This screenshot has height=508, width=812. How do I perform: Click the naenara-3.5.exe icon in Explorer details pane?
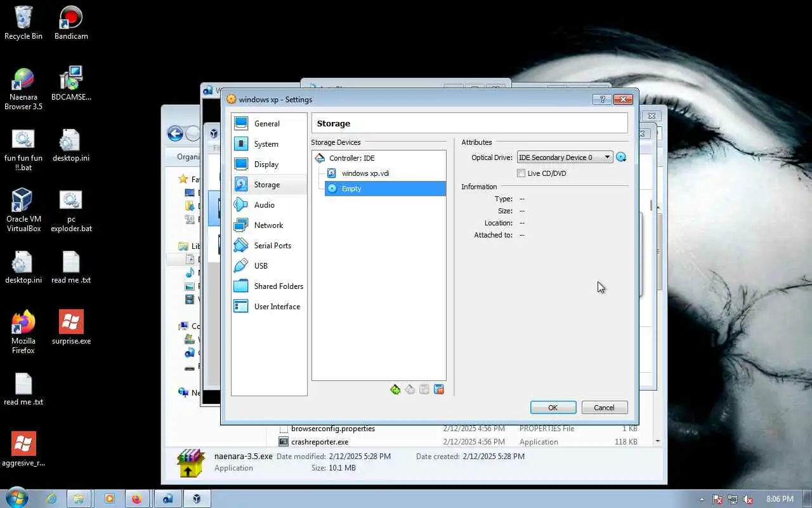coord(190,463)
